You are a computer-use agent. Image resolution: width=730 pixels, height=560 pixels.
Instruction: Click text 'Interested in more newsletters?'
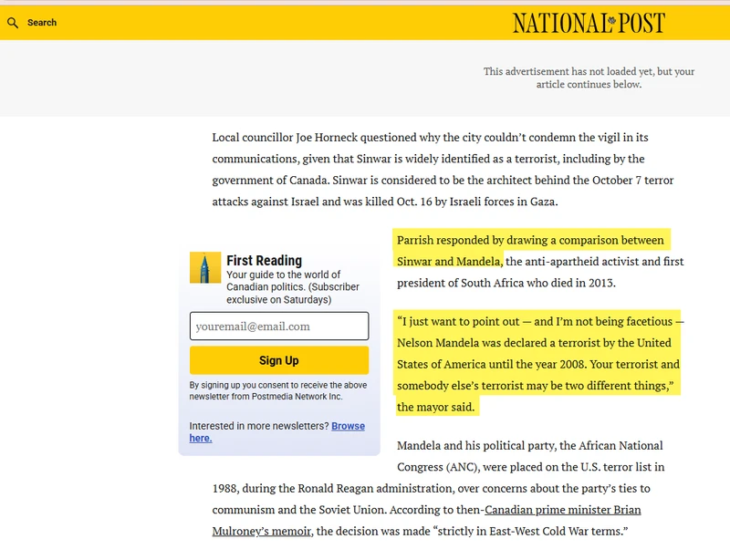[x=259, y=426]
